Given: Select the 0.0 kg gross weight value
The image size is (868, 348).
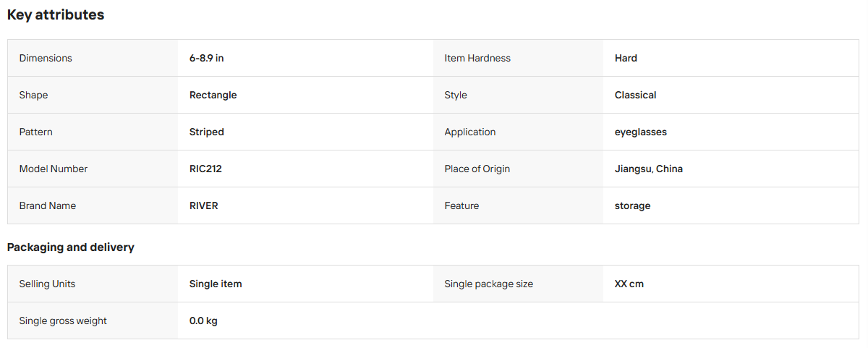Looking at the screenshot, I should [x=203, y=321].
